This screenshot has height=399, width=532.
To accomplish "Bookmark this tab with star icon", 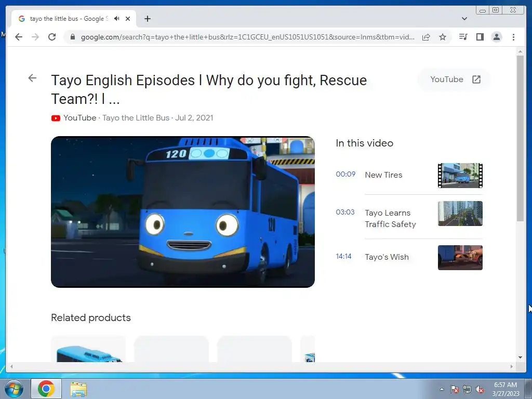I will tap(443, 37).
